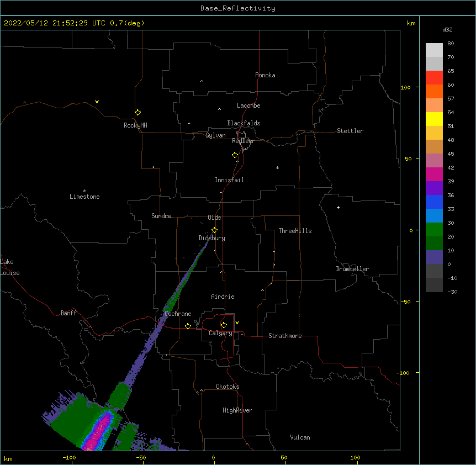Select the purple 39-36 dBZ legend swatch
The width and height of the screenshot is (476, 465).
(x=434, y=188)
